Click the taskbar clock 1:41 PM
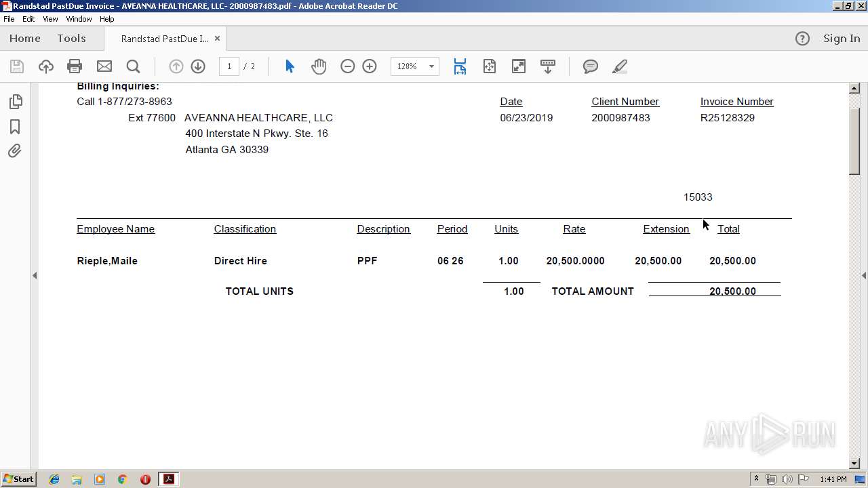 833,479
